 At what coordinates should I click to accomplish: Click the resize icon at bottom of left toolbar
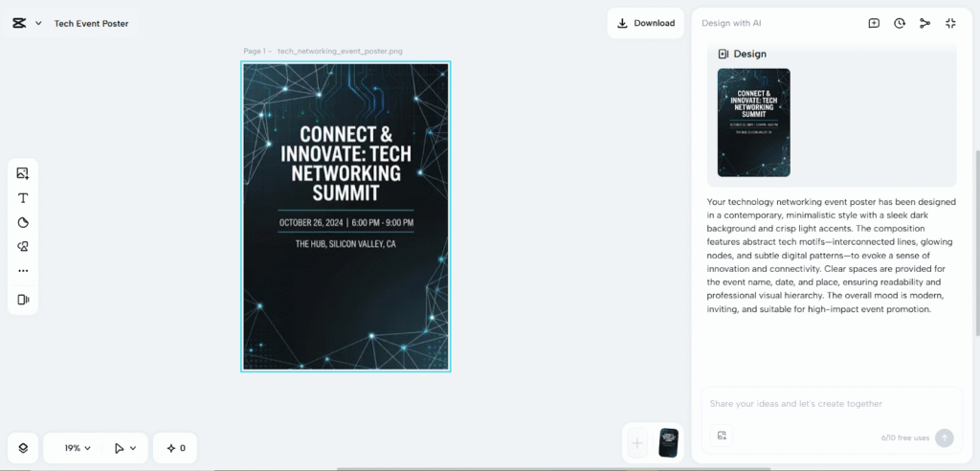(x=23, y=300)
